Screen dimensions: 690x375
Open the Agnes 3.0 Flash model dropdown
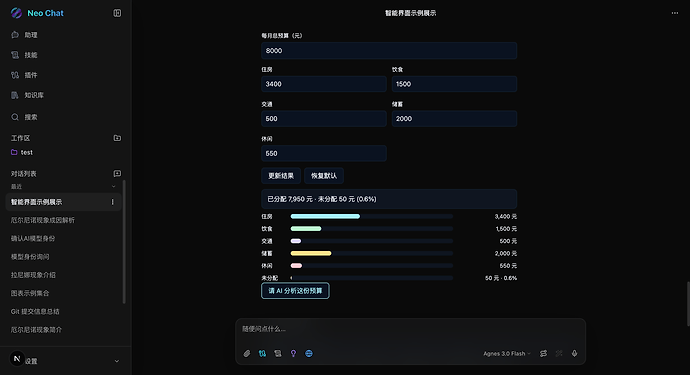pyautogui.click(x=507, y=353)
